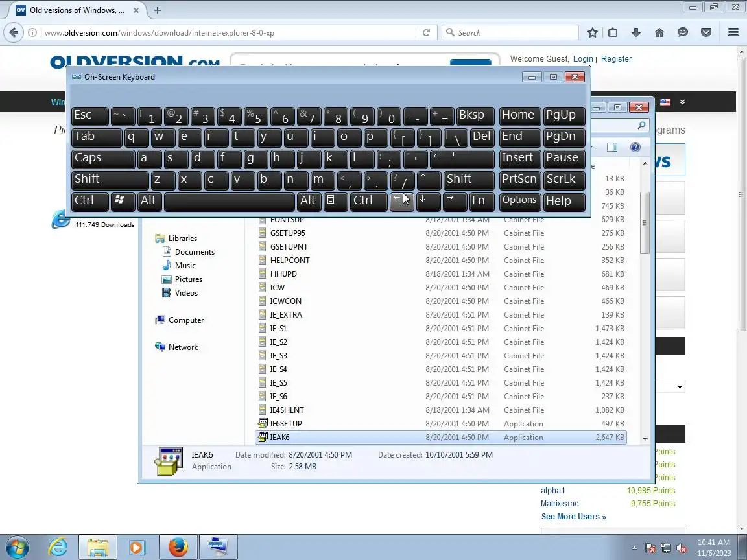The height and width of the screenshot is (560, 747).
Task: Click the Help key on keyboard
Action: coord(564,202)
